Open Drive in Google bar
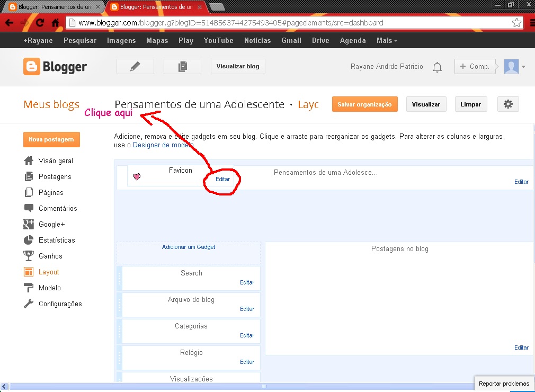 [320, 41]
